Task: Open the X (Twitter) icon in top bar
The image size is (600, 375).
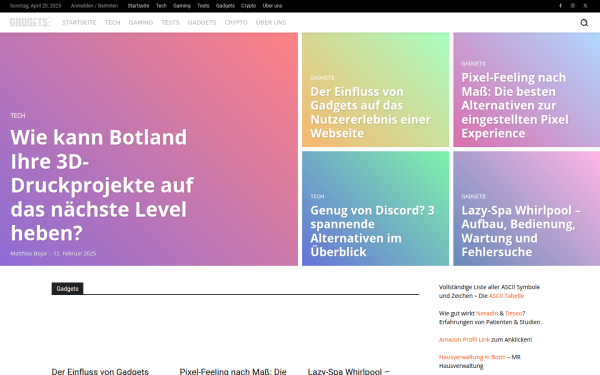Action: [585, 6]
